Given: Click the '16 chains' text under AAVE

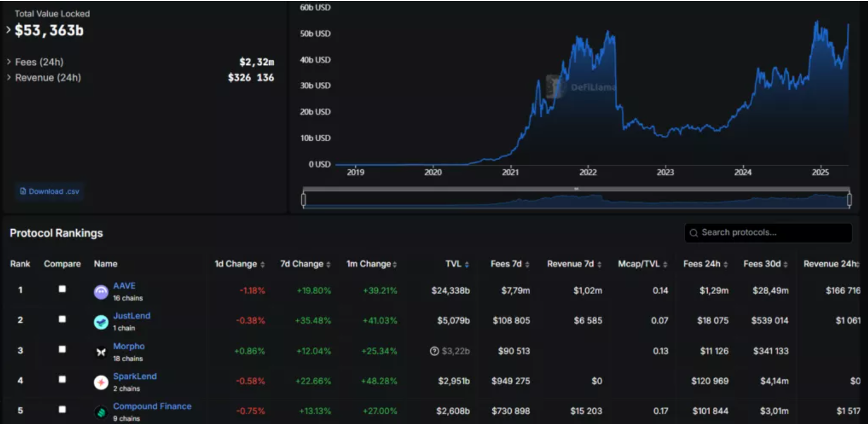Looking at the screenshot, I should 128,298.
